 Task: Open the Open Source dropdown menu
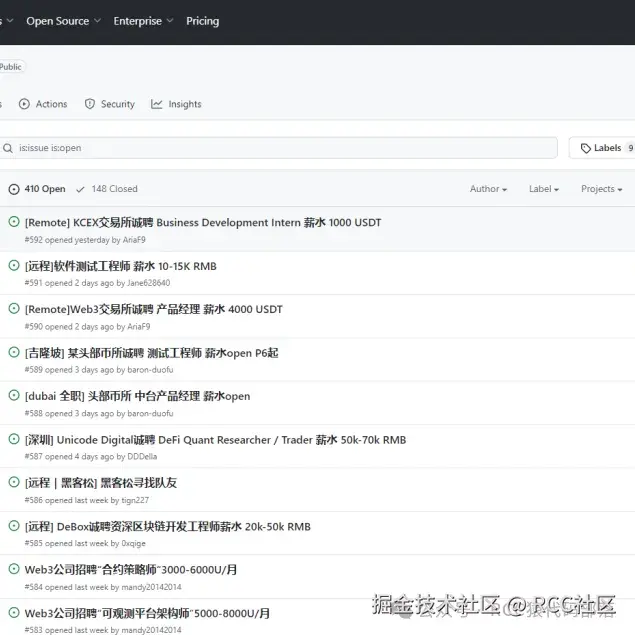pos(63,21)
